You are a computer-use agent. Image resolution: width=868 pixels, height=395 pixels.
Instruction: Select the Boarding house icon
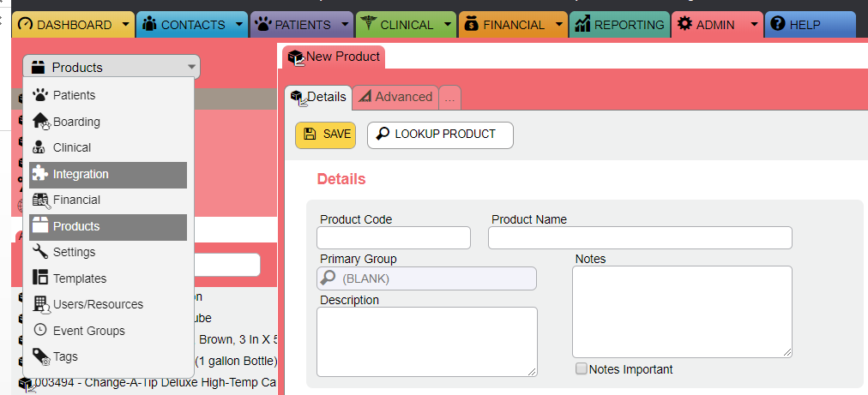pyautogui.click(x=40, y=122)
